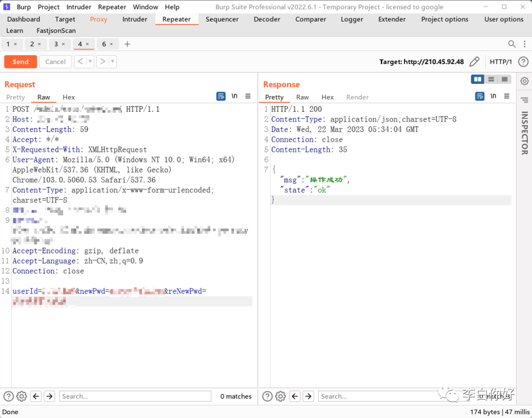The width and height of the screenshot is (532, 418).
Task: Close Repeater tab 3
Action: pos(63,44)
